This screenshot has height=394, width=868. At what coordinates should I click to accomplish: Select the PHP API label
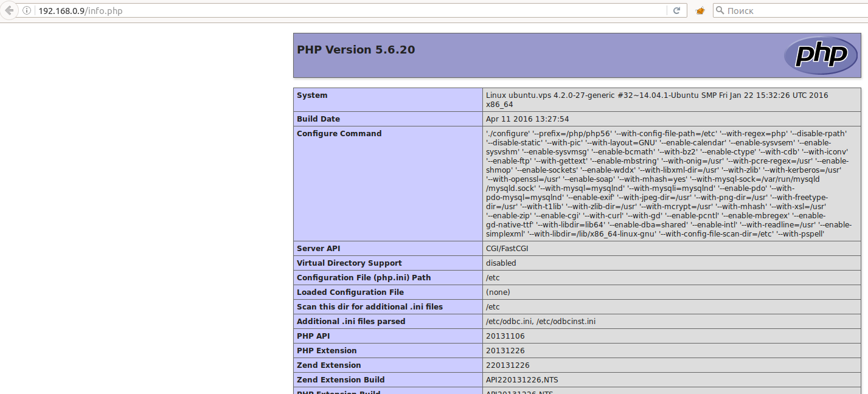[x=314, y=336]
